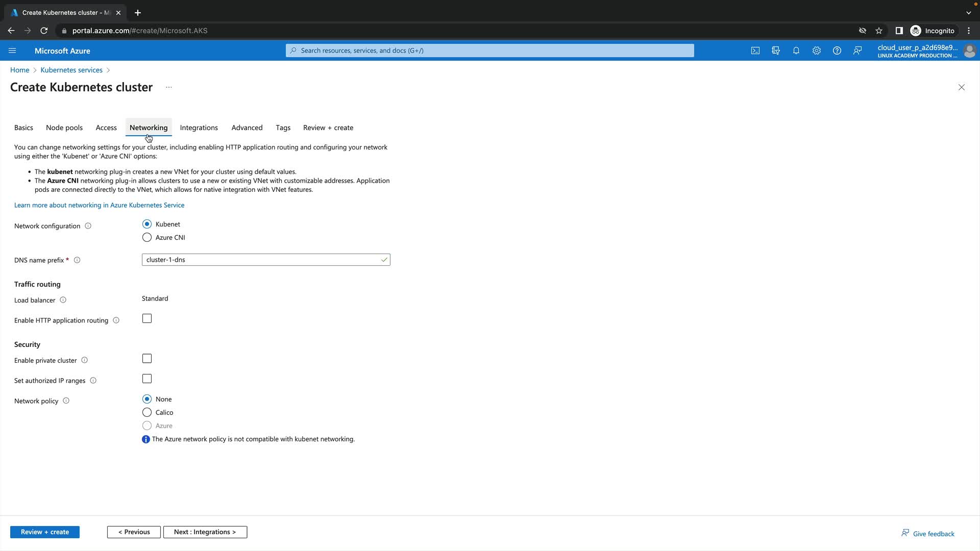The width and height of the screenshot is (980, 551).
Task: Switch to the Node pools tab
Action: (64, 128)
